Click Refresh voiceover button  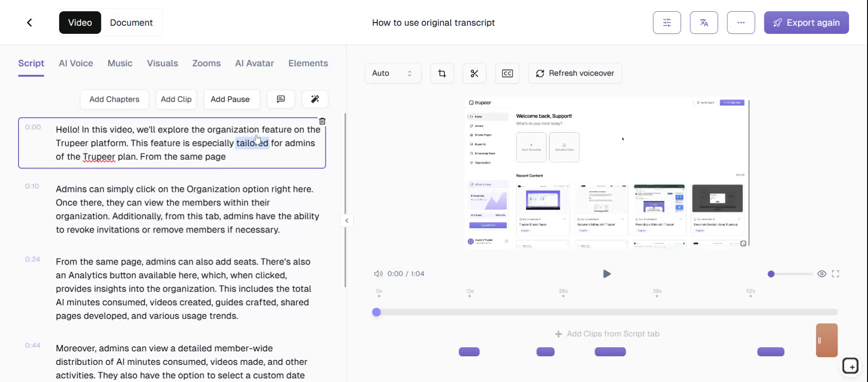tap(575, 73)
